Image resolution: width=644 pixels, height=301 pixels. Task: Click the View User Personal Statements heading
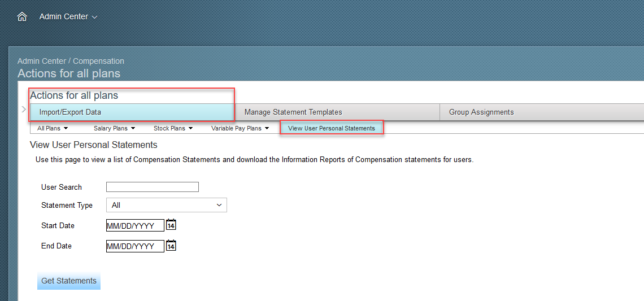[94, 145]
